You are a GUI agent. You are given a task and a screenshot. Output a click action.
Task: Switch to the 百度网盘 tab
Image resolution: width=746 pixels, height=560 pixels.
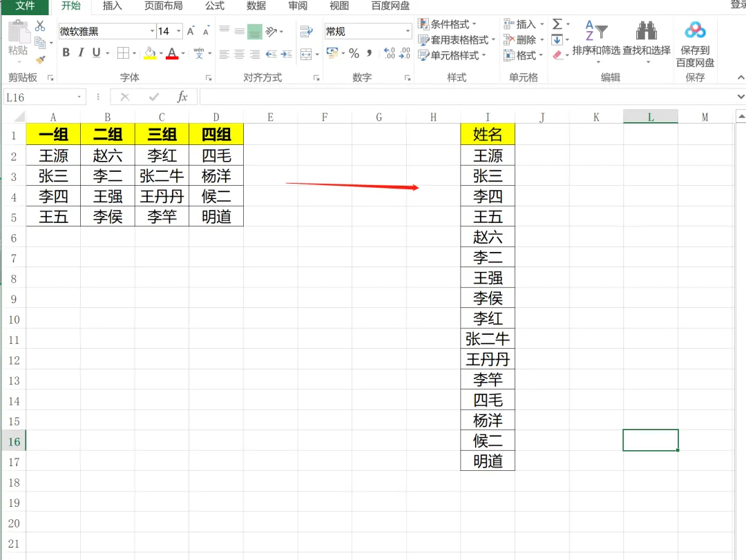click(x=390, y=6)
